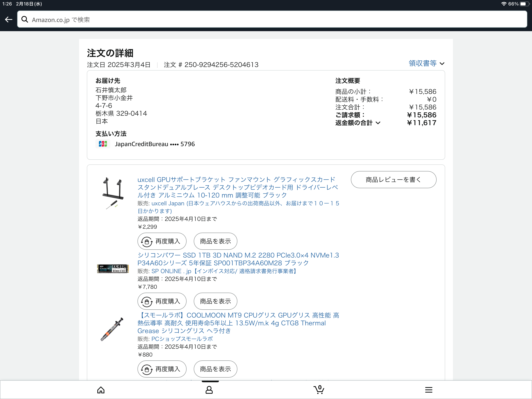Open the shopping cart icon
This screenshot has height=399, width=532.
pyautogui.click(x=319, y=389)
